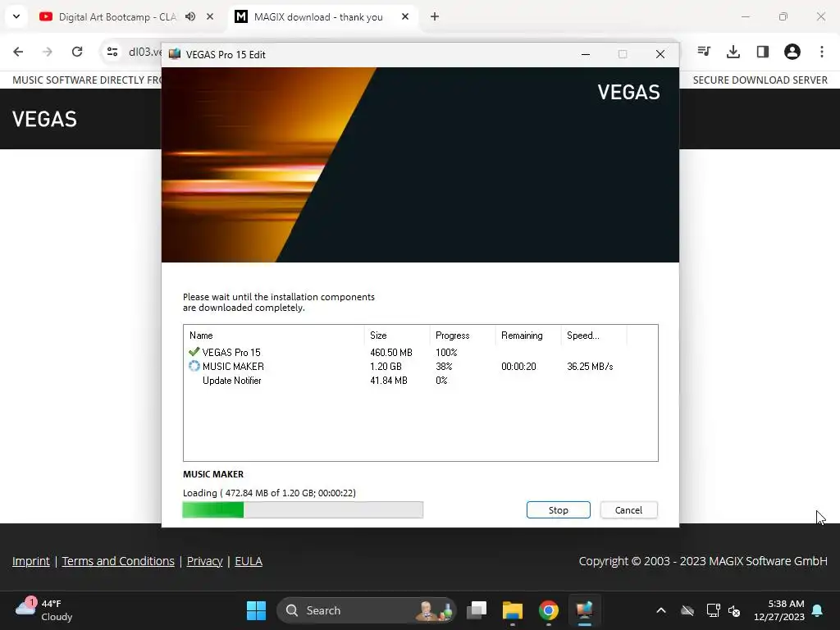This screenshot has height=630, width=840.
Task: Click the Name column header
Action: click(x=274, y=336)
